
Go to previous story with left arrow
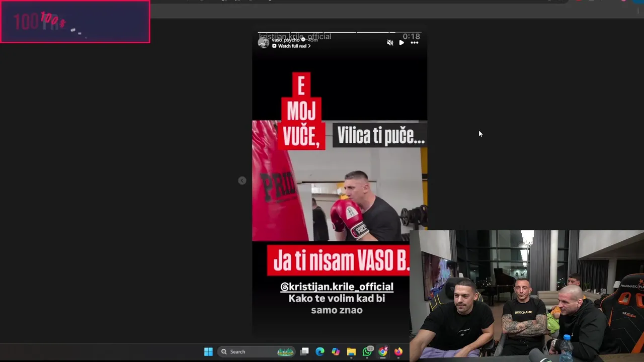(242, 180)
